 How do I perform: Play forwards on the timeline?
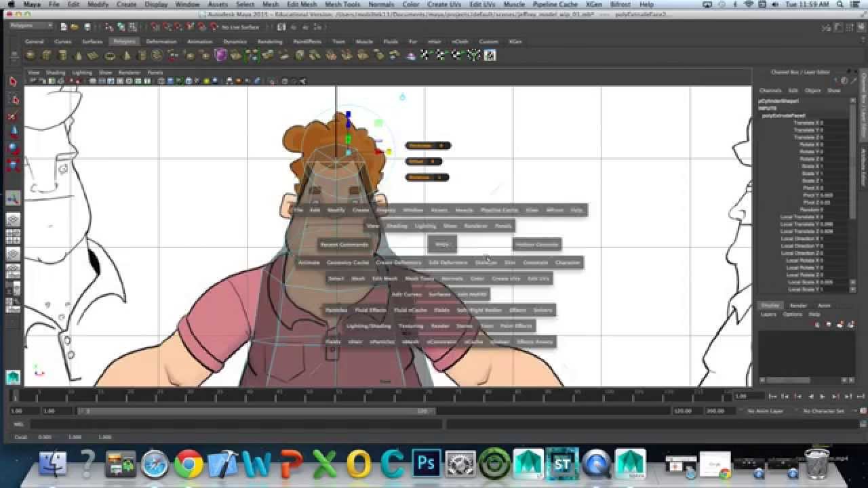823,396
